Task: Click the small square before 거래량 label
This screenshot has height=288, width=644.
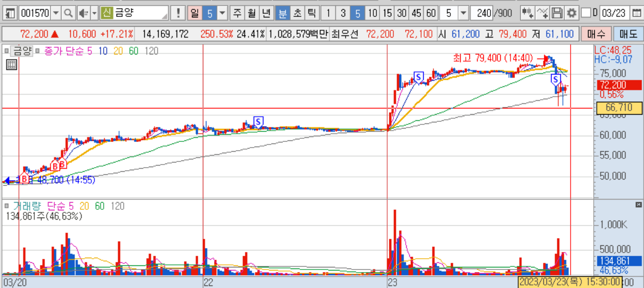Action: coord(6,206)
